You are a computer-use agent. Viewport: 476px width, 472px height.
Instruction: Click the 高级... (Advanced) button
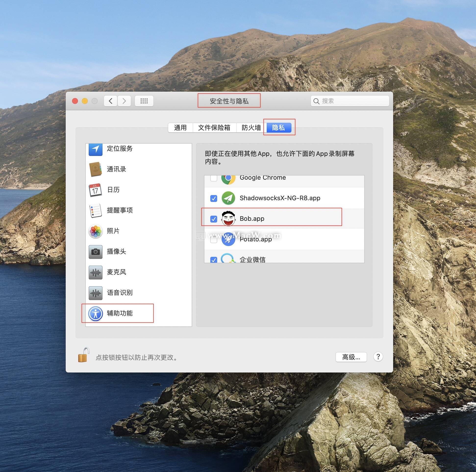pyautogui.click(x=351, y=357)
